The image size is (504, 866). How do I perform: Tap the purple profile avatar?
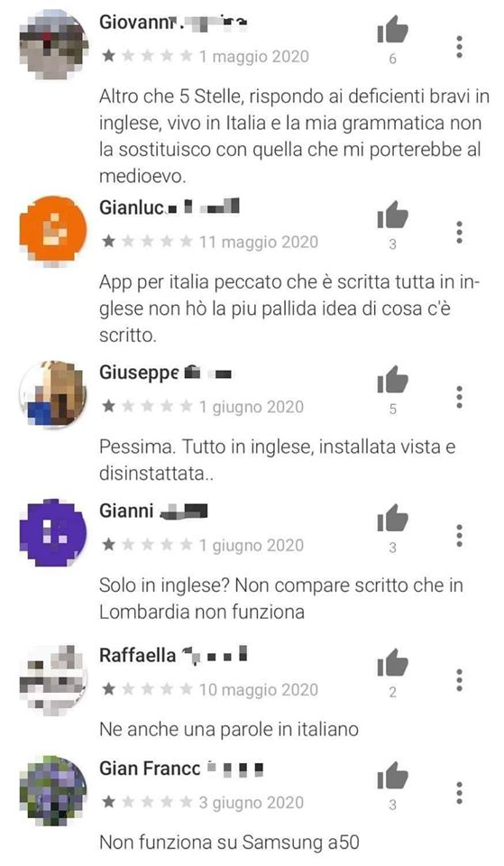click(53, 533)
